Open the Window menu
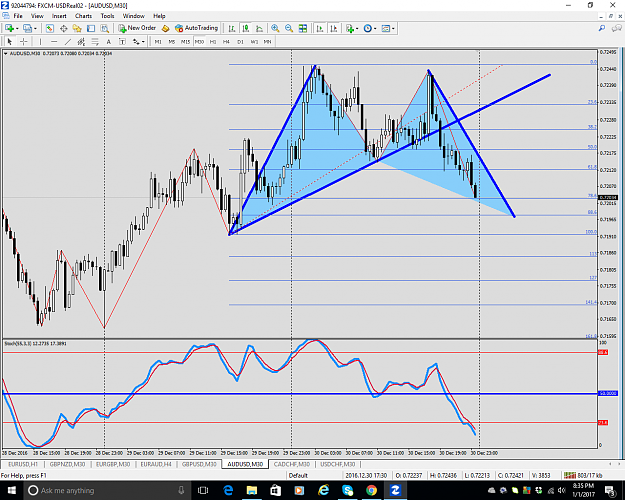Image resolution: width=625 pixels, height=500 pixels. point(134,16)
